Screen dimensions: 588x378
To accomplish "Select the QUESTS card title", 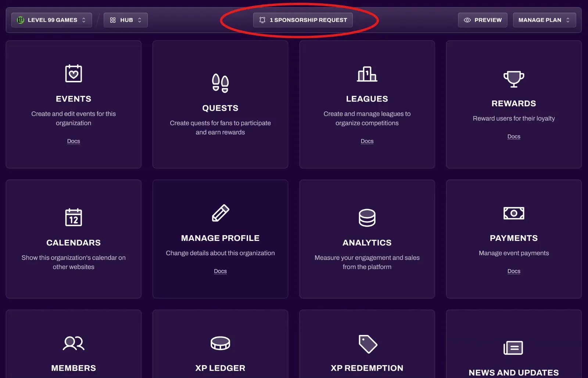I will click(x=220, y=108).
